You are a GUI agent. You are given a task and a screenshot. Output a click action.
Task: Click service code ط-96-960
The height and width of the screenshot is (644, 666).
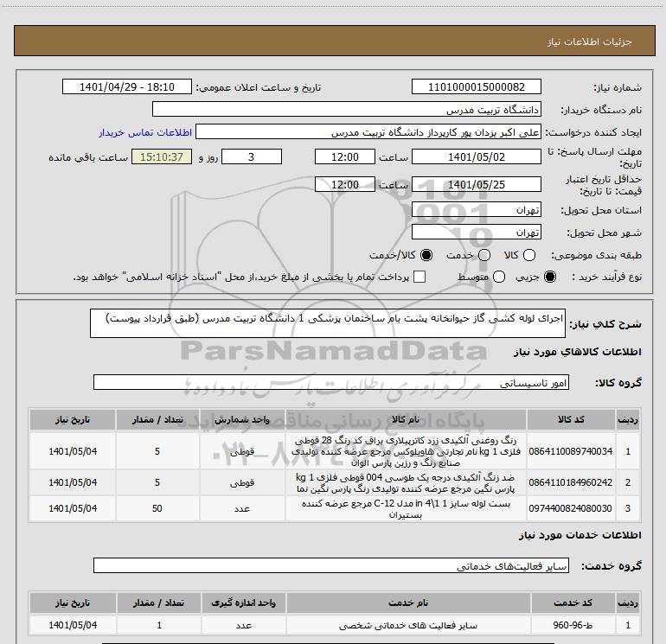pos(573,625)
